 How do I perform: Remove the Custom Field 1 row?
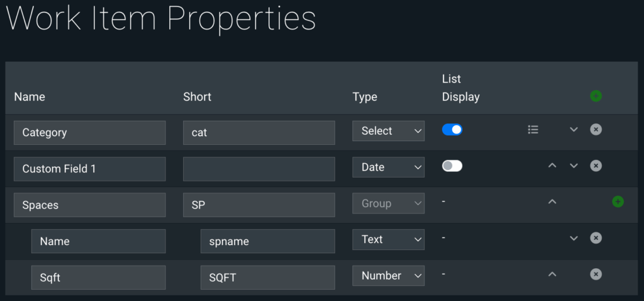point(596,166)
